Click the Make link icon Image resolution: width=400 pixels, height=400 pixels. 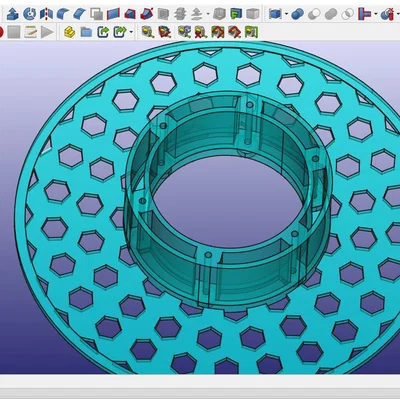click(x=103, y=32)
